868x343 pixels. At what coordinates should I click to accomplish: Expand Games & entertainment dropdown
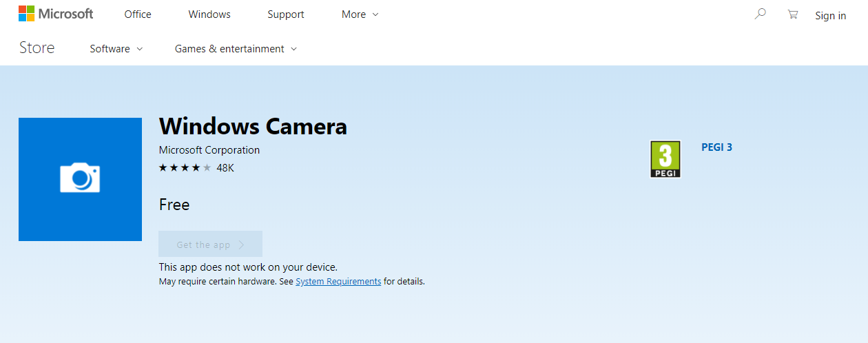(x=236, y=49)
